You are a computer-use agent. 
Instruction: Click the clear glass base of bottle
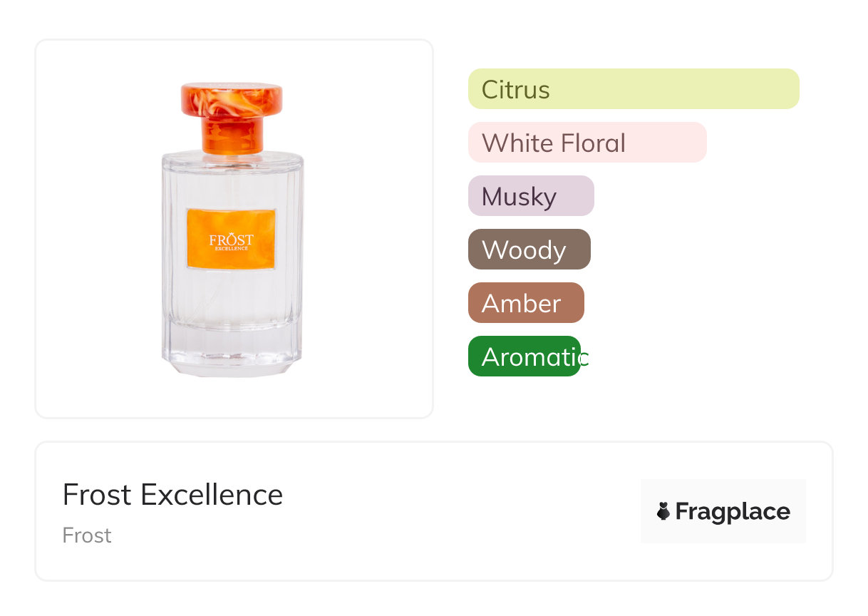tap(232, 353)
